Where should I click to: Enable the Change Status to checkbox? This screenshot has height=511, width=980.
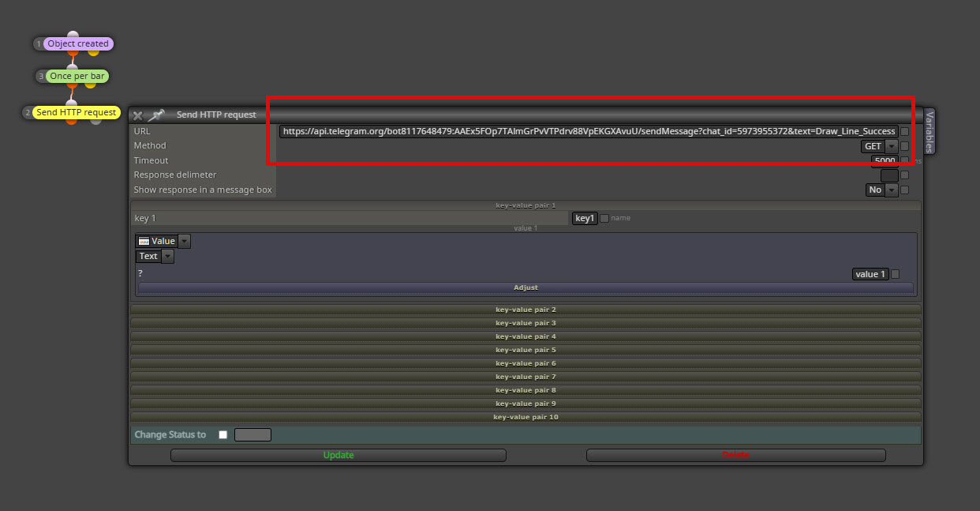tap(223, 434)
